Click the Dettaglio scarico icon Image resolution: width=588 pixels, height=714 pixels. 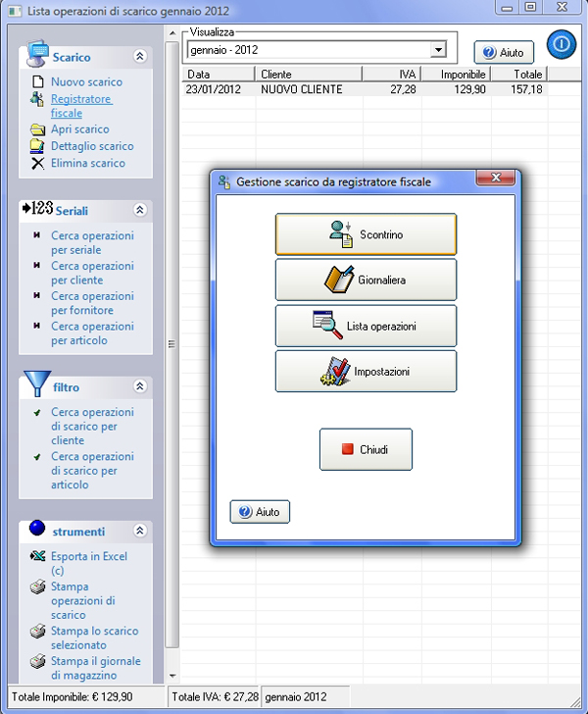click(x=38, y=146)
